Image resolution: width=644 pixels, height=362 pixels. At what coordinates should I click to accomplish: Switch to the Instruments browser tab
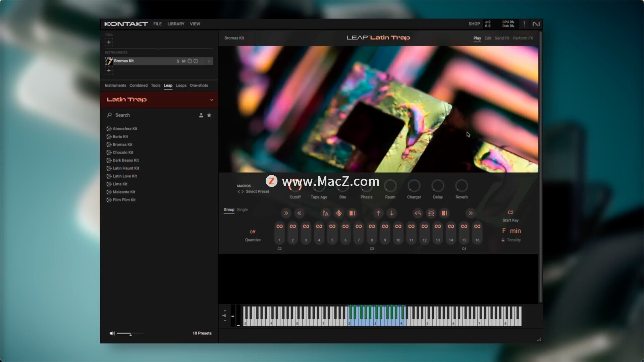[115, 85]
